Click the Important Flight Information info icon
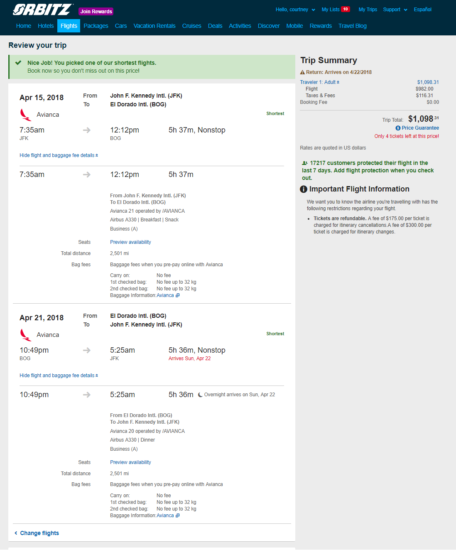The height and width of the screenshot is (550, 456). (x=303, y=189)
